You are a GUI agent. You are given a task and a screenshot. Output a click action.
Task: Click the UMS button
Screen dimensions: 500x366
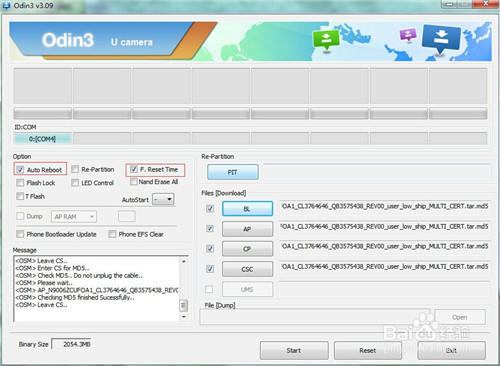(x=247, y=289)
